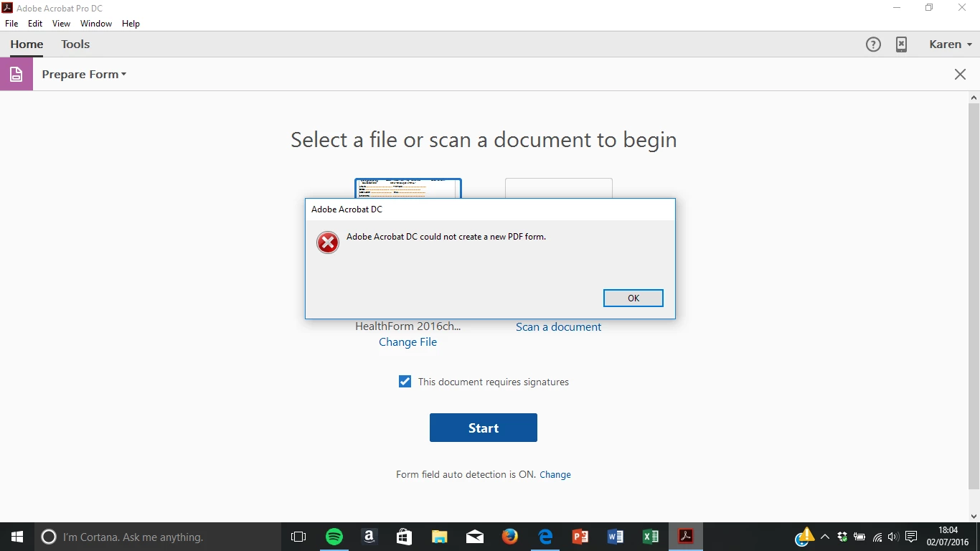This screenshot has width=980, height=551.
Task: Open Microsoft Edge from the taskbar
Action: (x=545, y=537)
